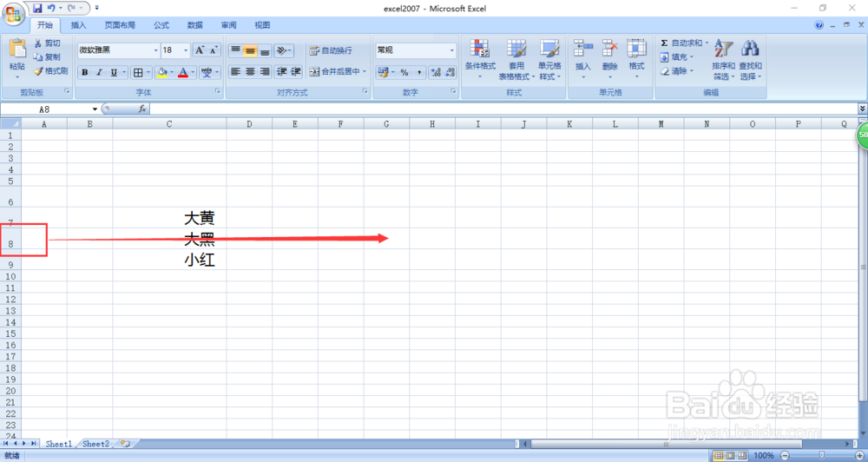This screenshot has height=462, width=868.
Task: Click the zoom slider handle
Action: [822, 455]
